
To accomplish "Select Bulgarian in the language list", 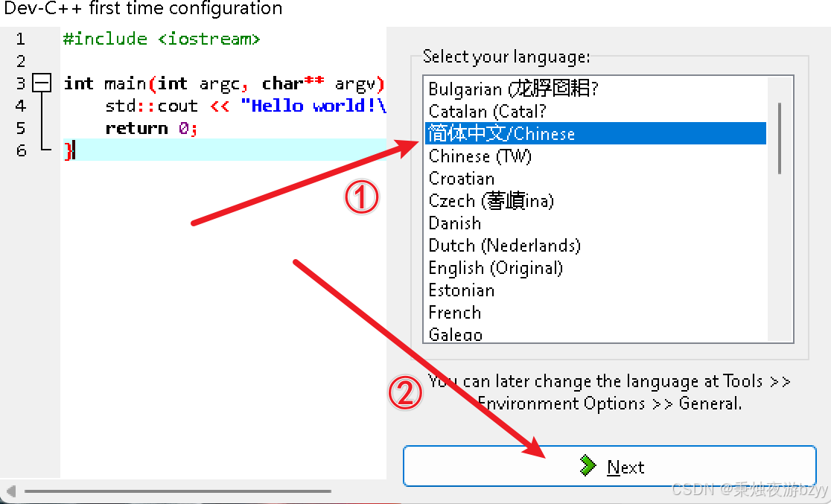I will coord(595,89).
